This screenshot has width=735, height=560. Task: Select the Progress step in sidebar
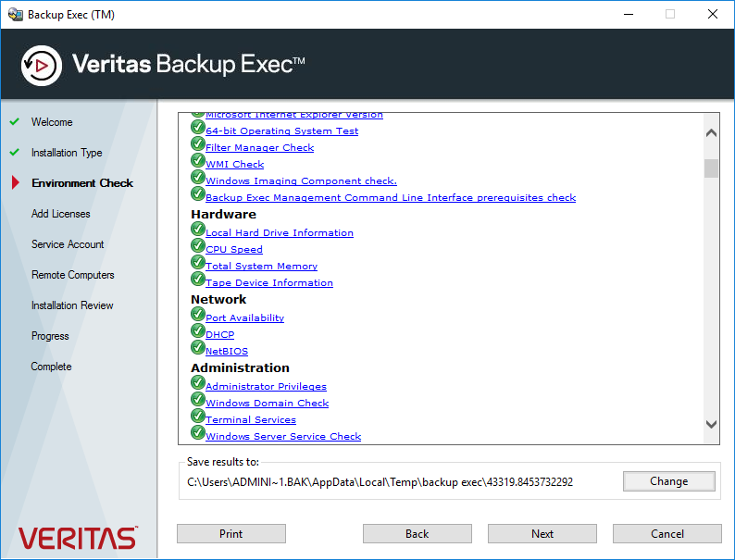[50, 336]
